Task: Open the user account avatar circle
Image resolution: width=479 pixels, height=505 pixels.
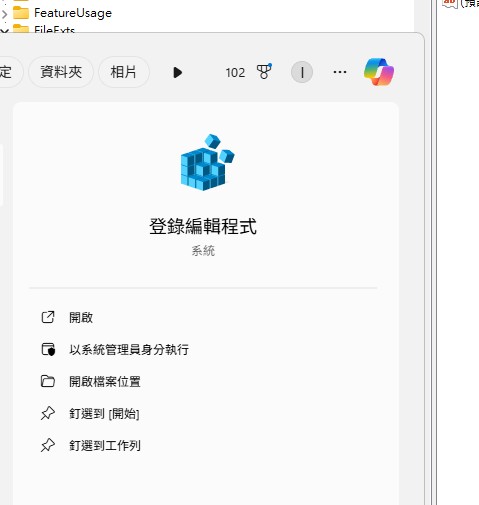Action: [302, 72]
